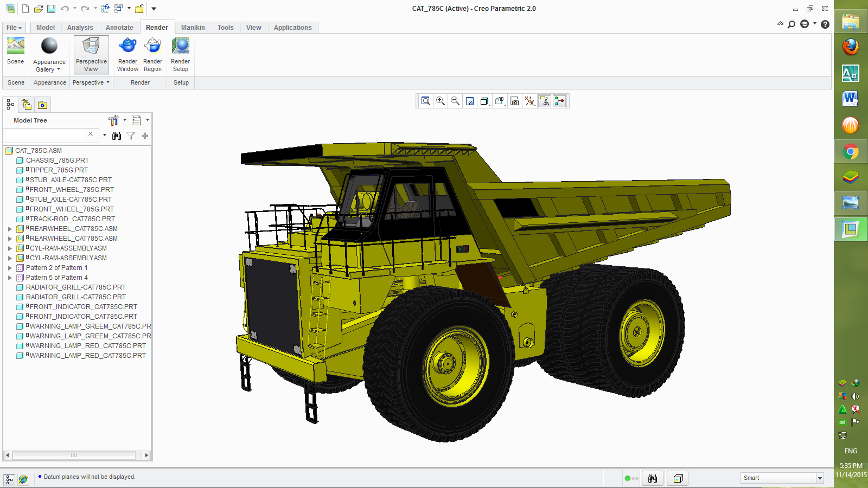Switch to Manikin tab

coord(193,28)
